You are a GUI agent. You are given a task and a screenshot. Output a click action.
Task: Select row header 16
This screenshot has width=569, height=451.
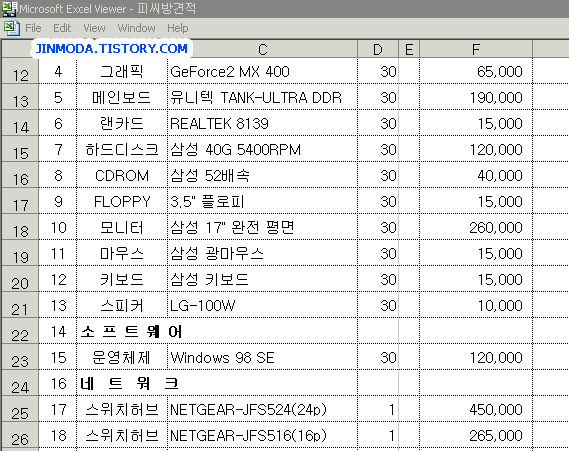(x=20, y=175)
